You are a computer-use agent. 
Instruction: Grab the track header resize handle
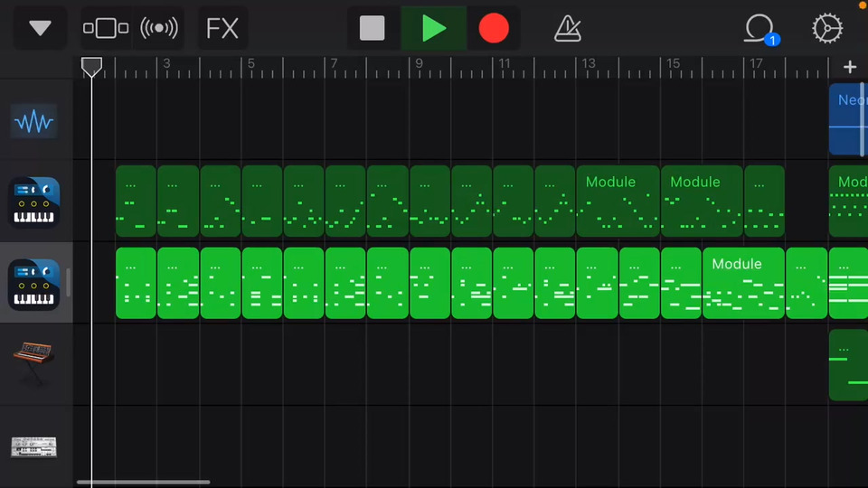coord(68,283)
